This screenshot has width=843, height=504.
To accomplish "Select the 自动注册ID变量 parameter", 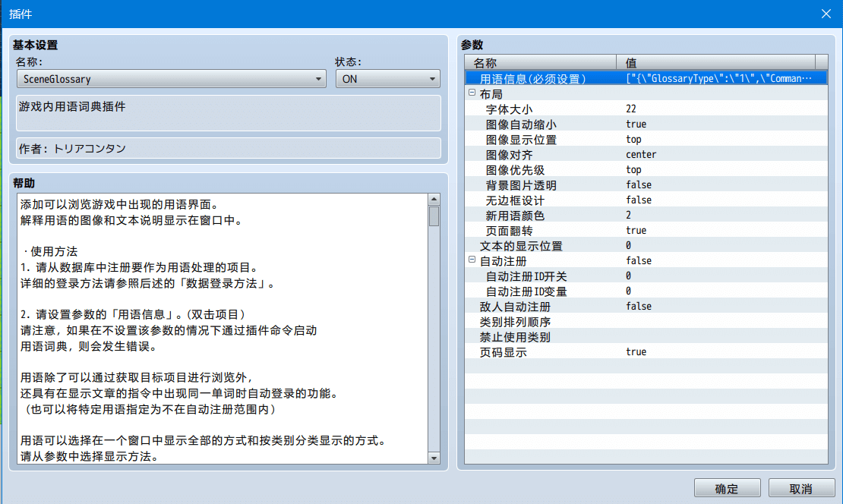I will click(x=646, y=291).
